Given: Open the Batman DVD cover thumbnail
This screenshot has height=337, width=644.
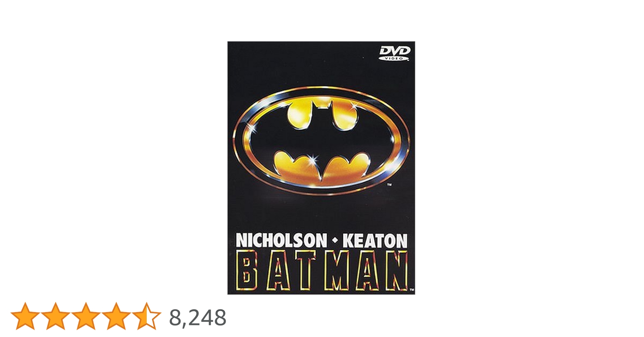Looking at the screenshot, I should click(321, 168).
